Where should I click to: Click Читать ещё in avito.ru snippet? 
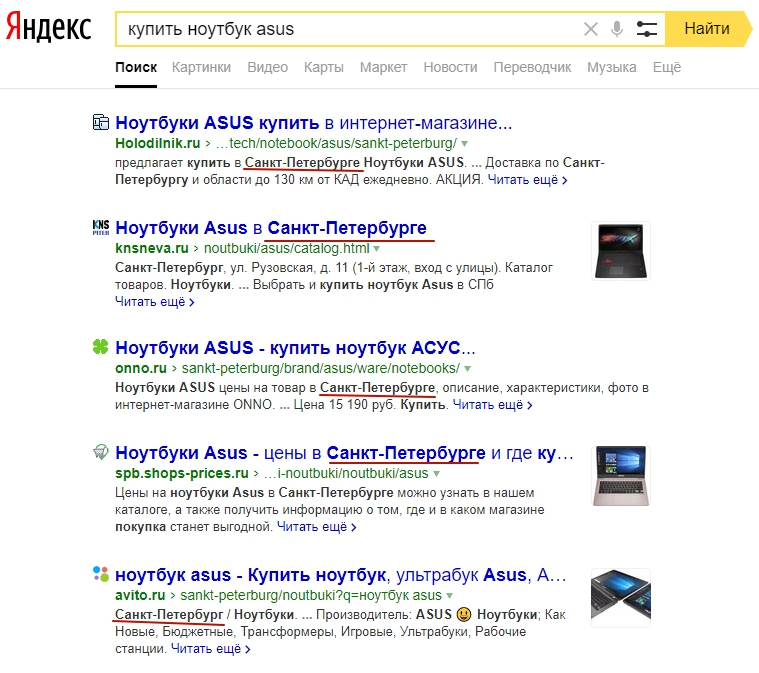point(211,649)
